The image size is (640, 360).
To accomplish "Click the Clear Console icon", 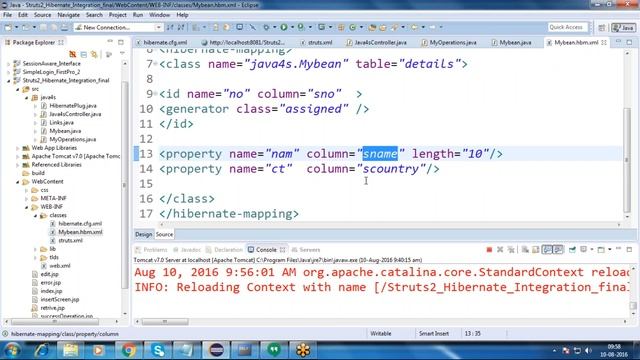I will coord(525,249).
